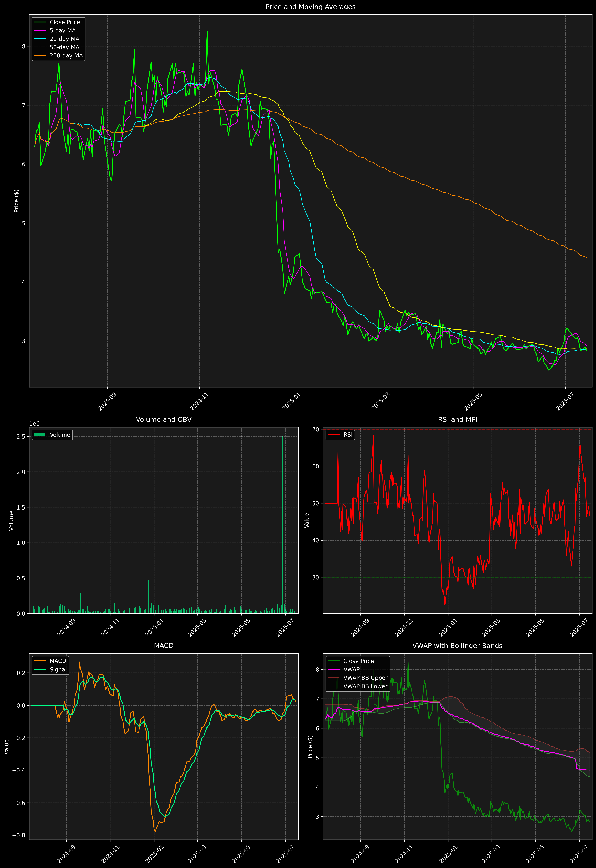Click the '2.5' tick on the volume axis
This screenshot has height=868, width=596.
[x=21, y=437]
